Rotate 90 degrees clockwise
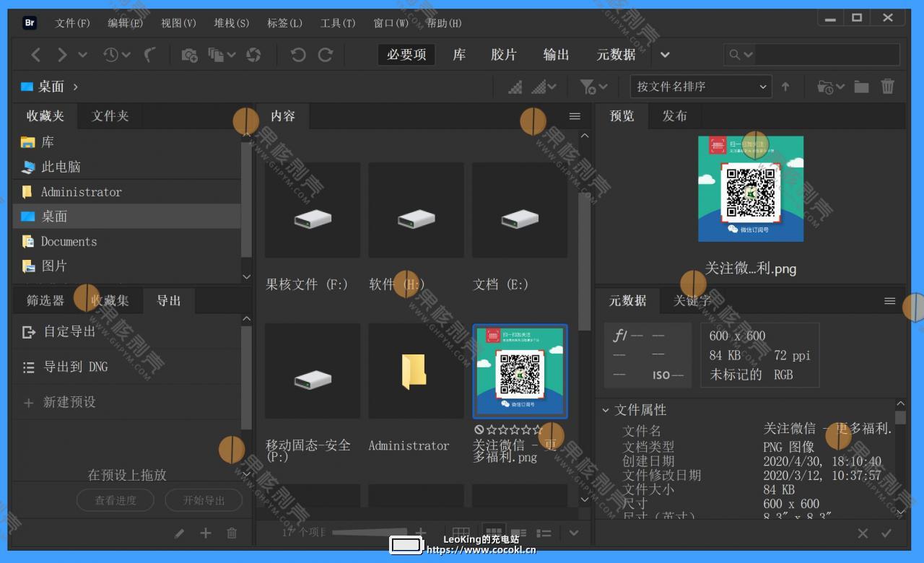The image size is (924, 563). coord(326,55)
